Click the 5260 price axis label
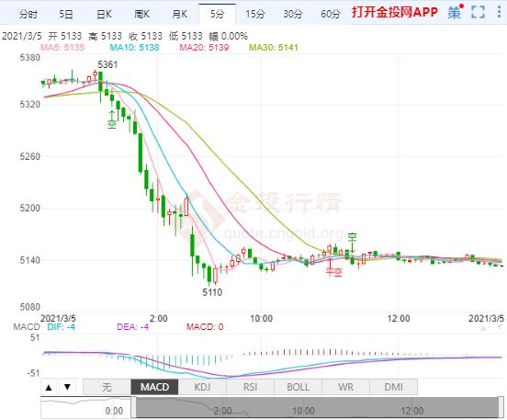The height and width of the screenshot is (420, 507). 29,156
